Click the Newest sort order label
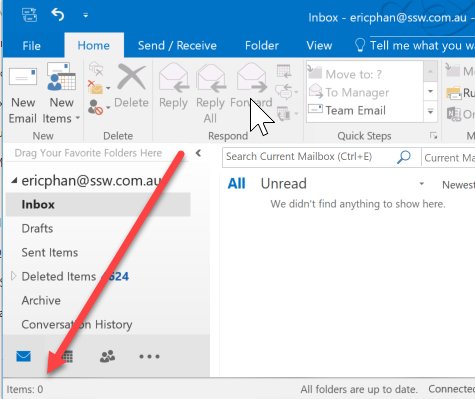The height and width of the screenshot is (399, 475). [458, 185]
